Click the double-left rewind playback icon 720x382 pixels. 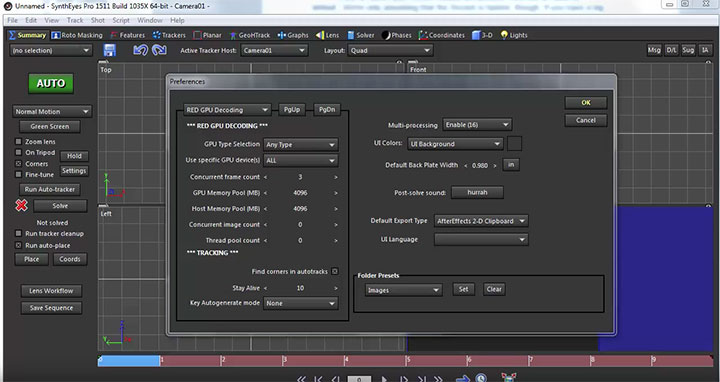click(301, 379)
